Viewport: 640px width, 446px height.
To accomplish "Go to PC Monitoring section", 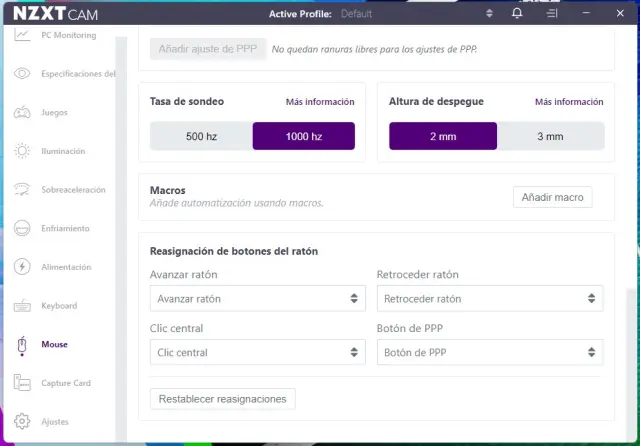I will tap(69, 35).
